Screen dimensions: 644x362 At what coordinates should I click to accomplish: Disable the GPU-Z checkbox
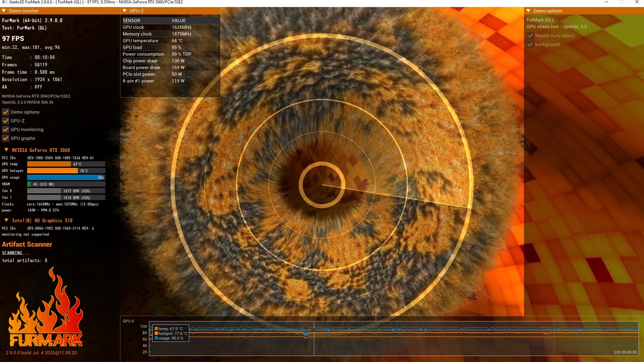point(6,121)
